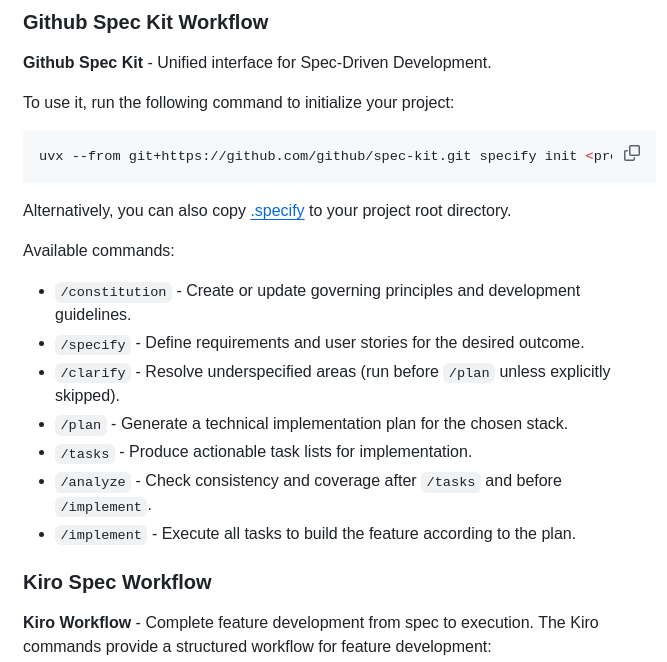
Task: Select the /clarify command code tag
Action: 93,373
